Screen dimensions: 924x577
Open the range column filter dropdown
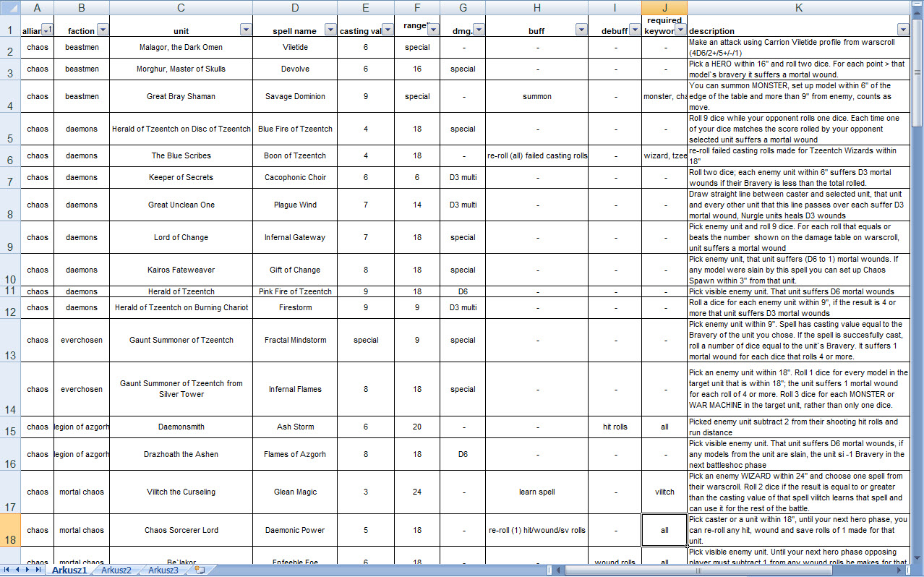click(x=433, y=30)
